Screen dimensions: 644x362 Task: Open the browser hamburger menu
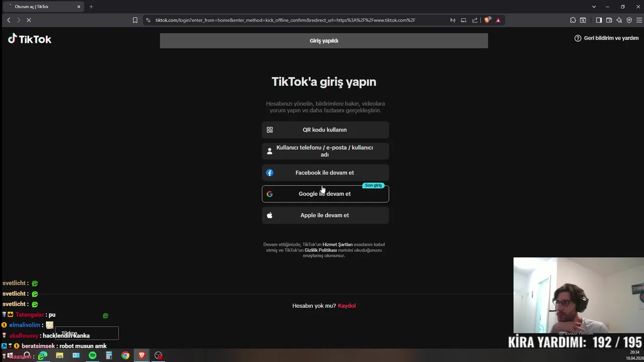(639, 20)
